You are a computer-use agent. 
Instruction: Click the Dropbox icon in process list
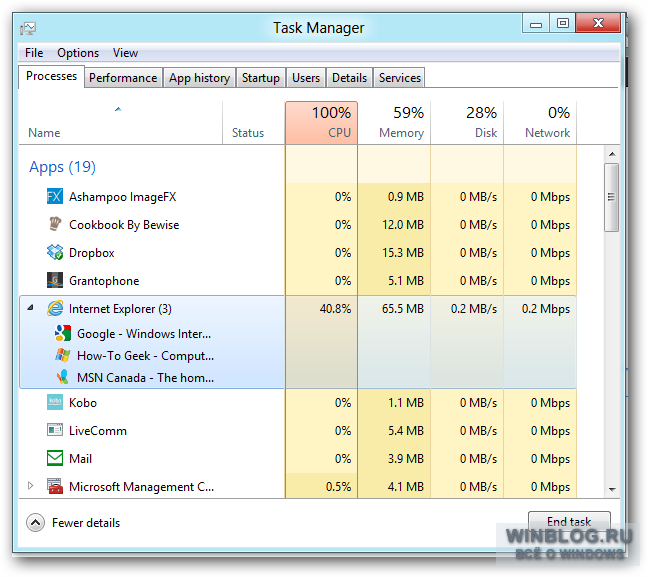point(55,252)
